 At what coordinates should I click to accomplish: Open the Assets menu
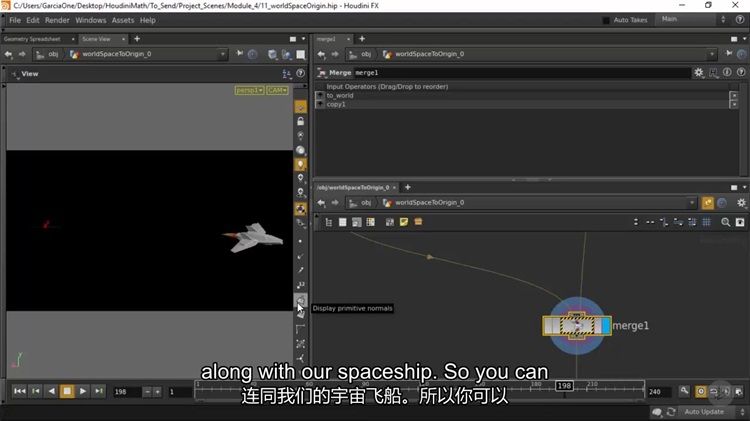tap(123, 20)
